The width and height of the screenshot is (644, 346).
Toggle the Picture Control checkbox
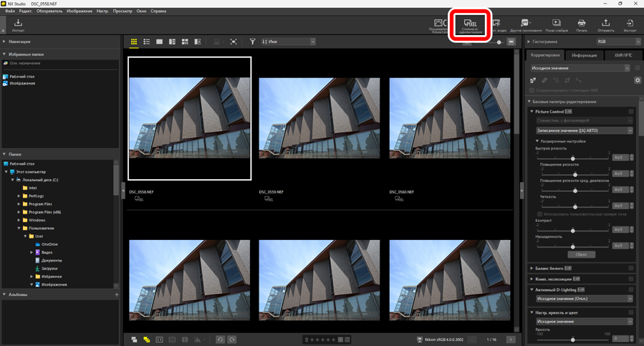631,112
